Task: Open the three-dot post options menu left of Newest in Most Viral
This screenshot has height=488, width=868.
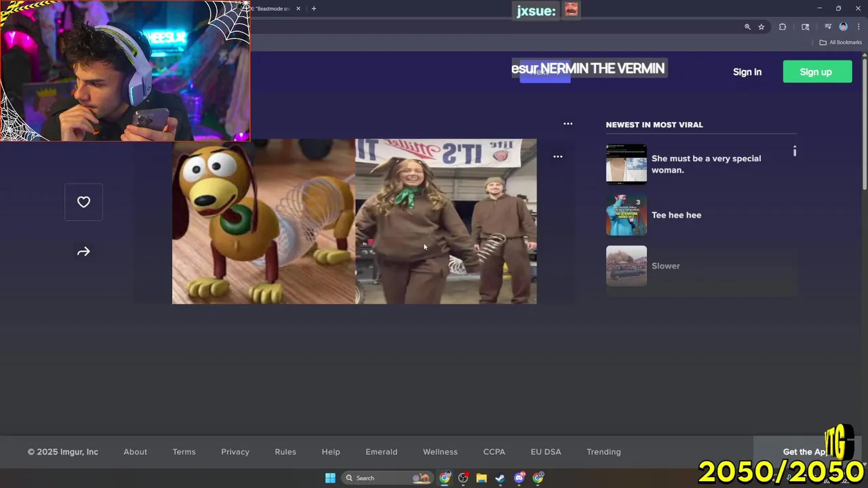Action: tap(568, 124)
